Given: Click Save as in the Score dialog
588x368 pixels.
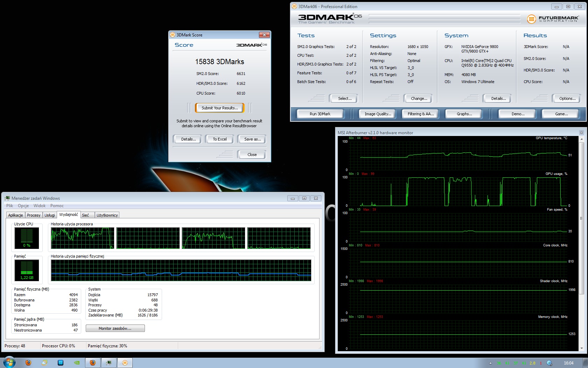Looking at the screenshot, I should point(252,139).
